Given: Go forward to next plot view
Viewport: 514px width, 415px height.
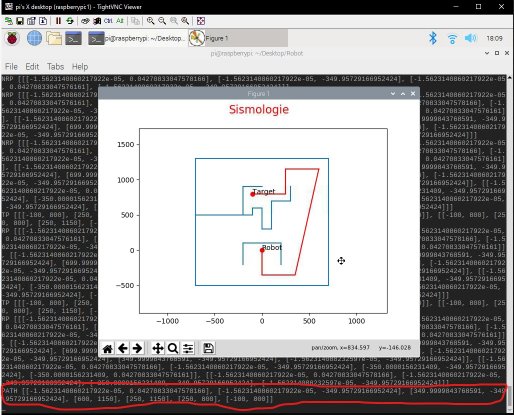Looking at the screenshot, I should point(137,349).
